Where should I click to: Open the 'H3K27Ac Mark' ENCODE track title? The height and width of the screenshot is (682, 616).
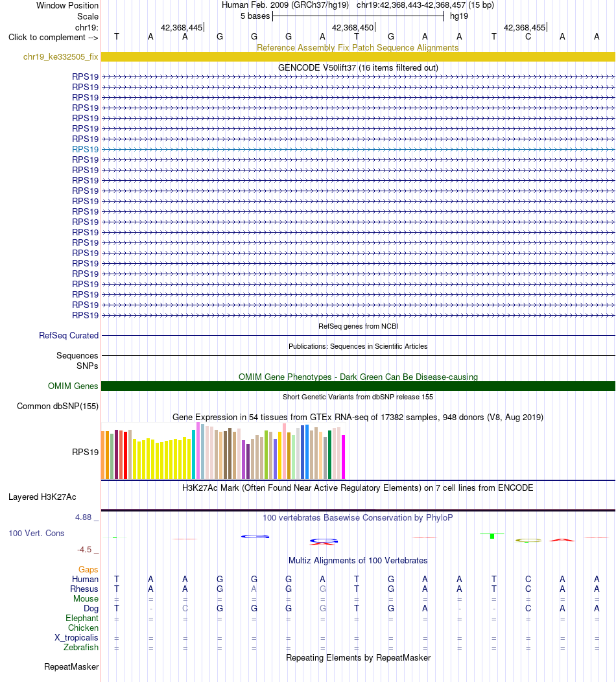tap(357, 488)
